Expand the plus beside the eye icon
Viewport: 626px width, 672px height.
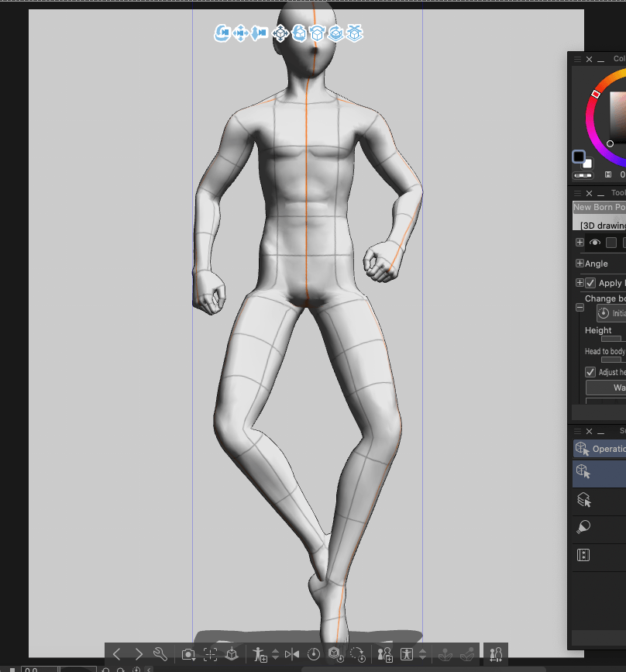click(580, 243)
